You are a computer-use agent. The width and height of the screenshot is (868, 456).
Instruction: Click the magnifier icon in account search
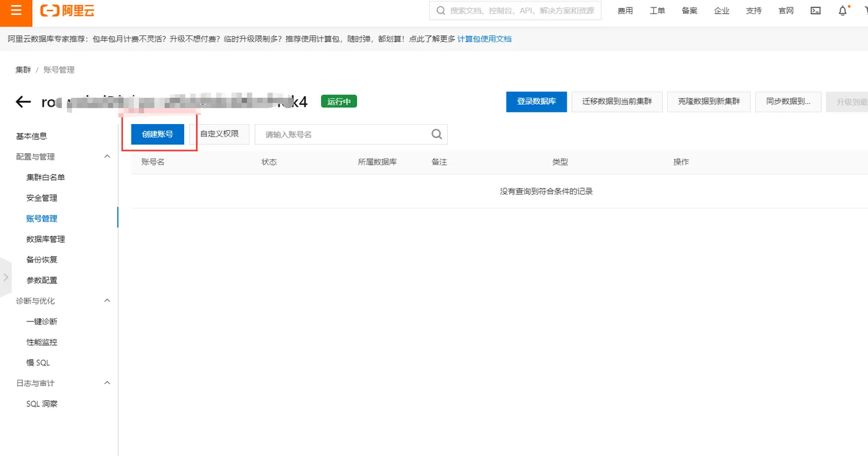click(436, 134)
